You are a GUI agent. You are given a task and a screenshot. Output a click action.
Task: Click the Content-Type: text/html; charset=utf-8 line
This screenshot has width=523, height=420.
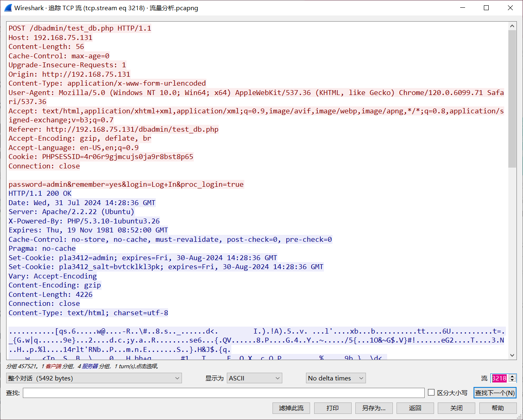(x=88, y=313)
